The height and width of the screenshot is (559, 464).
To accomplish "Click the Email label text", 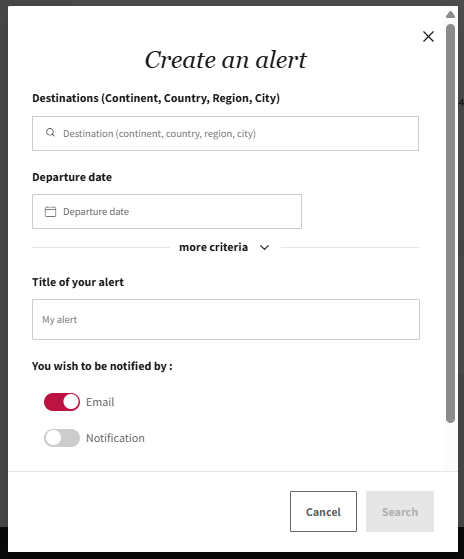I will [x=100, y=402].
